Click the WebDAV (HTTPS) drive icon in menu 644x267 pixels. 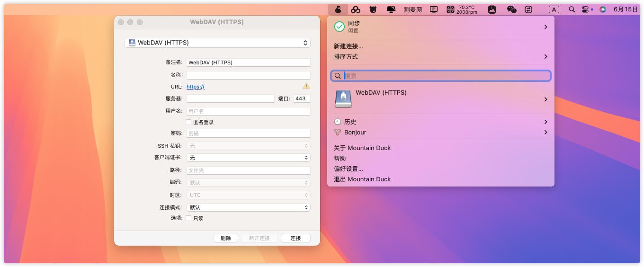343,98
